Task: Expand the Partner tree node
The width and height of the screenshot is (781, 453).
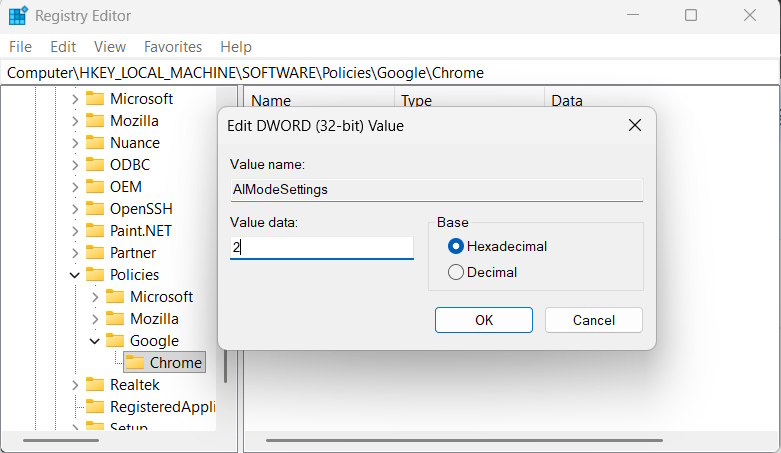Action: point(75,252)
